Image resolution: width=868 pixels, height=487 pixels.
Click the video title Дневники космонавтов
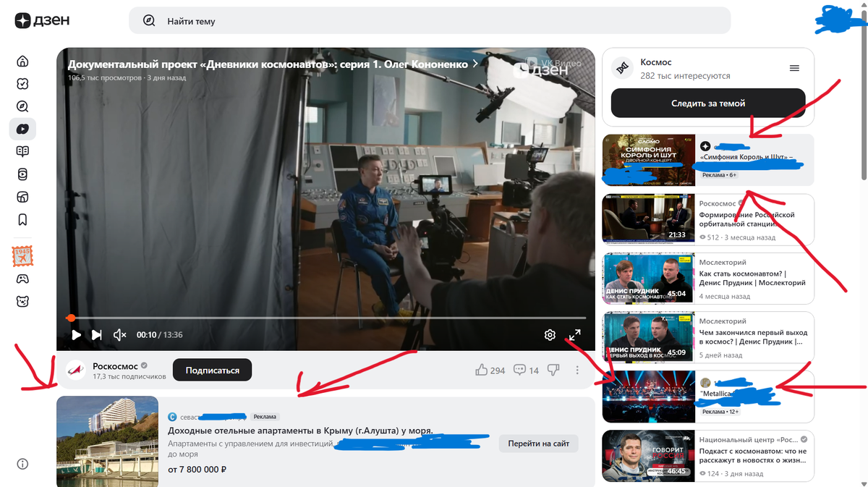tap(268, 64)
